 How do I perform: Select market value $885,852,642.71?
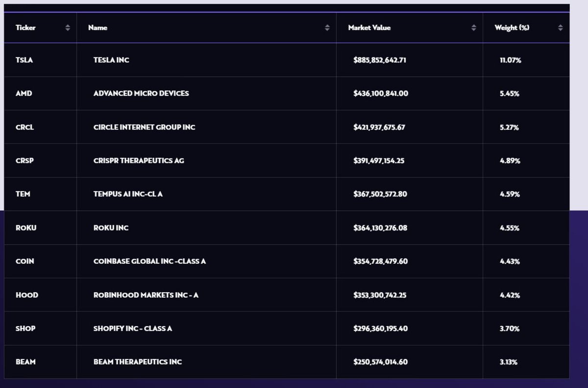click(380, 60)
